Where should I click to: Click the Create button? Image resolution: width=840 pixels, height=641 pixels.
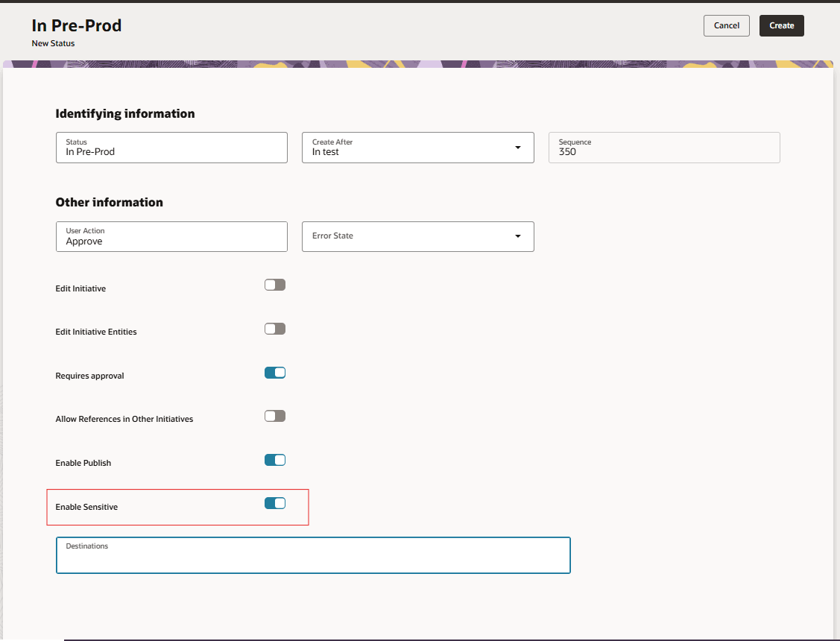[781, 25]
